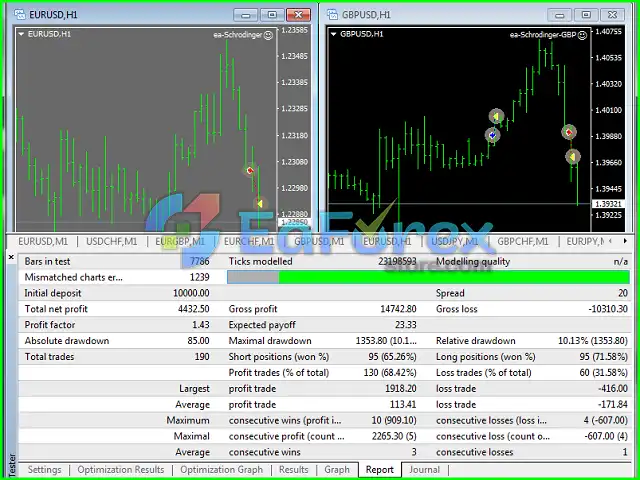The height and width of the screenshot is (480, 640).
Task: Minimize the EURUSD,H1 chart window
Action: 246,15
